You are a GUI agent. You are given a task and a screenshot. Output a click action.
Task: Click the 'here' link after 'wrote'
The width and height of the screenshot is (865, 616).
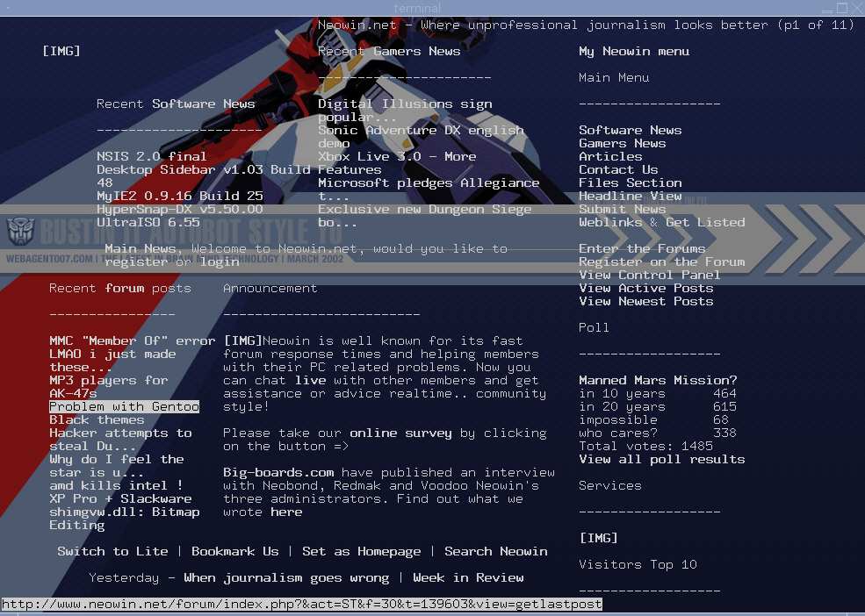286,512
